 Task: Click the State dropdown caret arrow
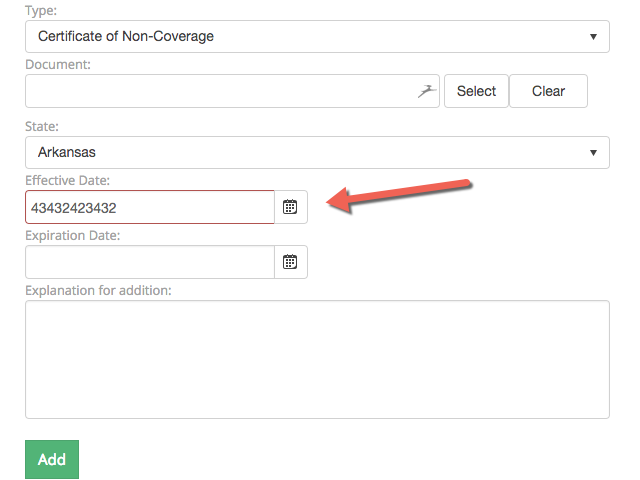[x=594, y=153]
